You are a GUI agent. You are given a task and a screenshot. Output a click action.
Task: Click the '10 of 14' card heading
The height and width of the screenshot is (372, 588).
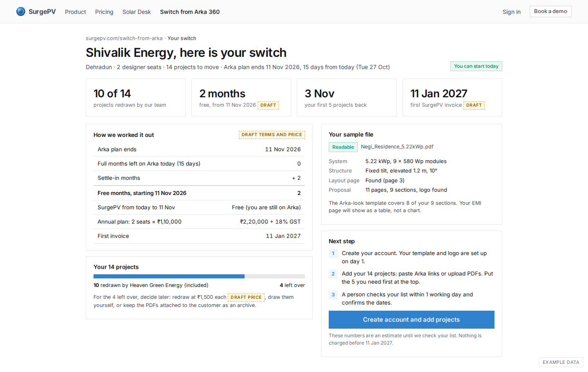tap(112, 94)
